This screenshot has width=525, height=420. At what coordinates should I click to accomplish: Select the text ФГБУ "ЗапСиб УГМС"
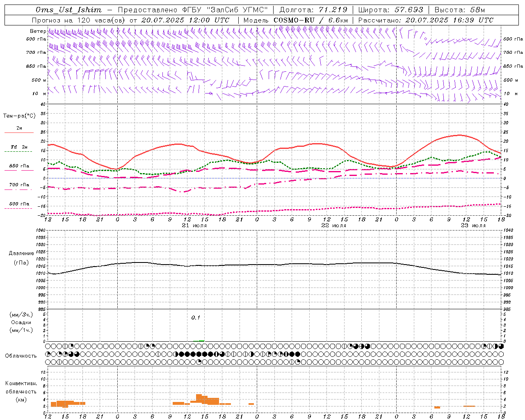point(225,10)
